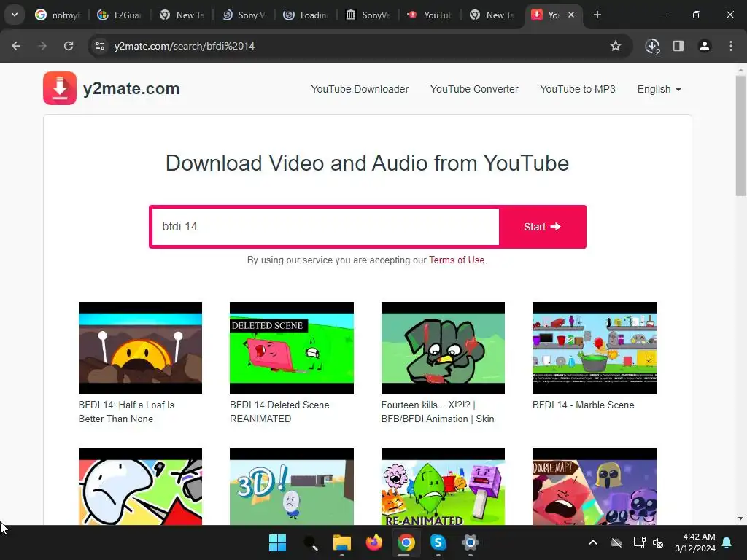This screenshot has width=747, height=560.
Task: Open the RE-ANIMATED video thumbnail
Action: 443,486
